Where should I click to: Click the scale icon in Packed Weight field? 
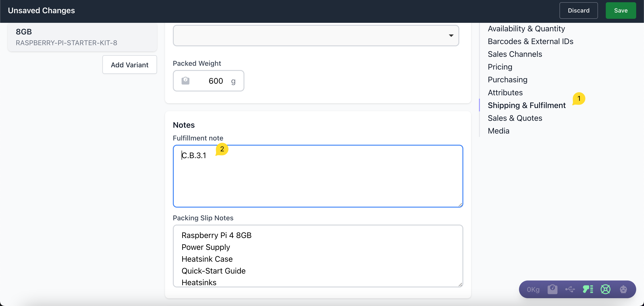(185, 81)
